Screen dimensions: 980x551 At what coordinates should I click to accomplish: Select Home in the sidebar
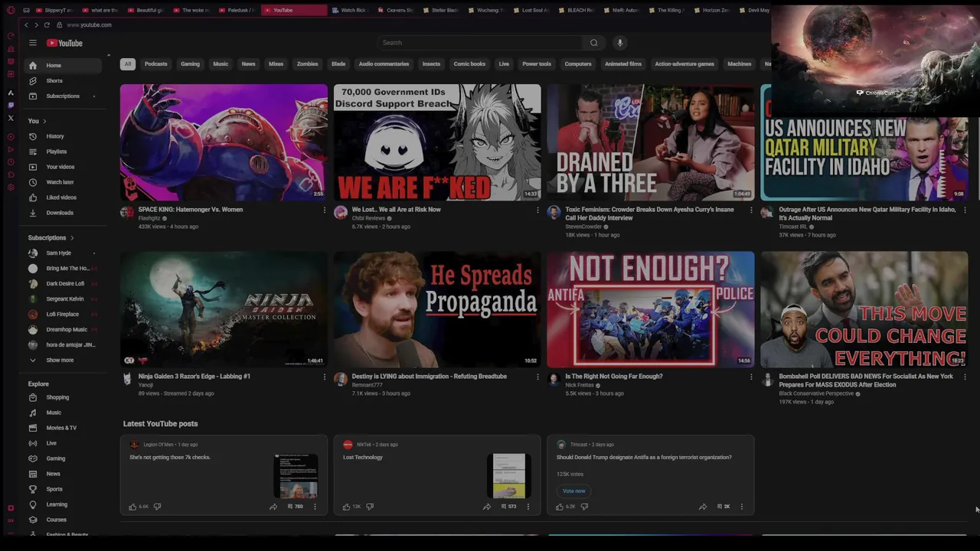(62, 66)
